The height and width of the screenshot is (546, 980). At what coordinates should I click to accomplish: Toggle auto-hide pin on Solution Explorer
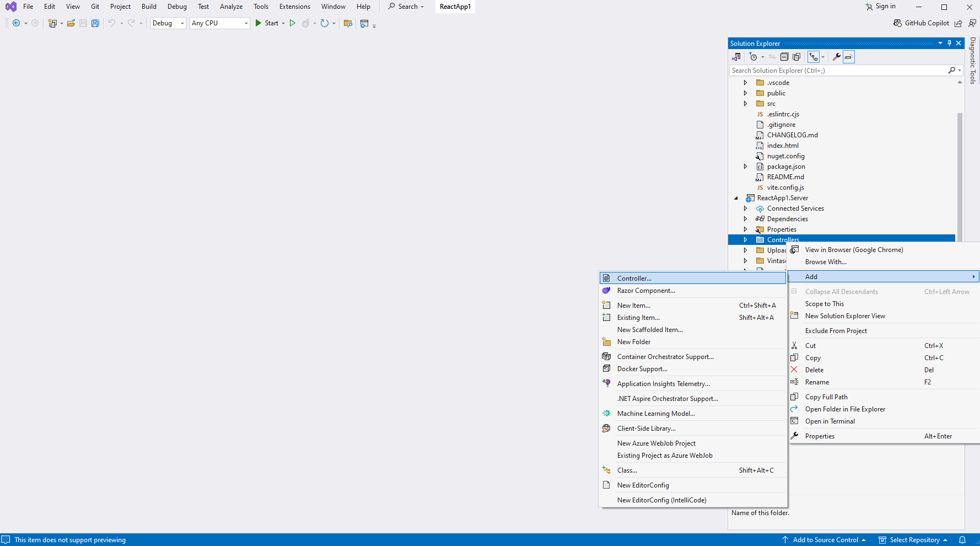(x=949, y=44)
